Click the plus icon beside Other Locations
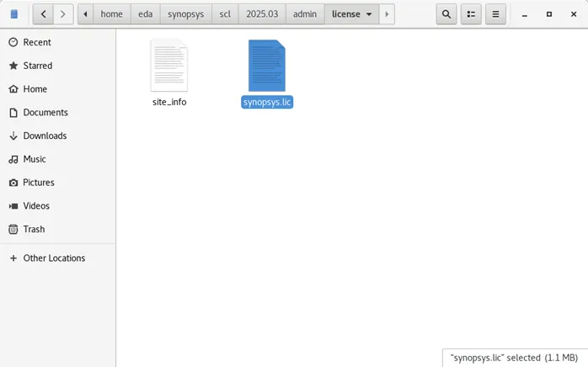This screenshot has height=367, width=588. [x=13, y=258]
